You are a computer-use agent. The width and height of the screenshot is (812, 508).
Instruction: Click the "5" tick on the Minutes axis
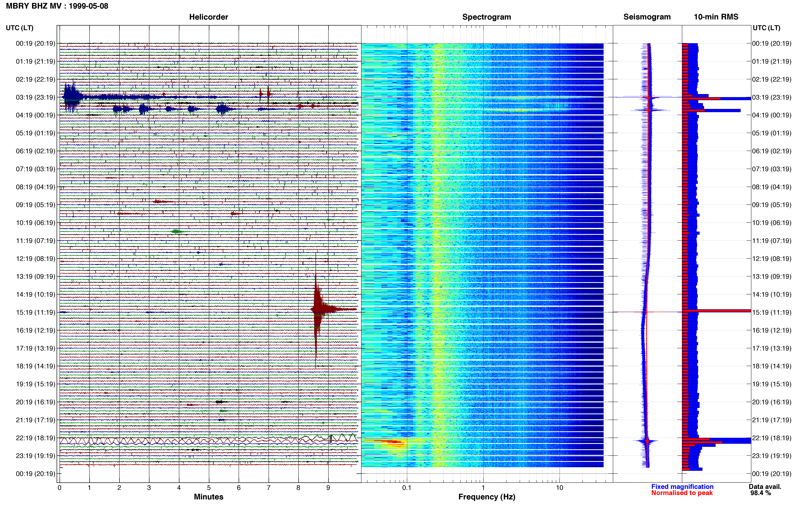209,488
